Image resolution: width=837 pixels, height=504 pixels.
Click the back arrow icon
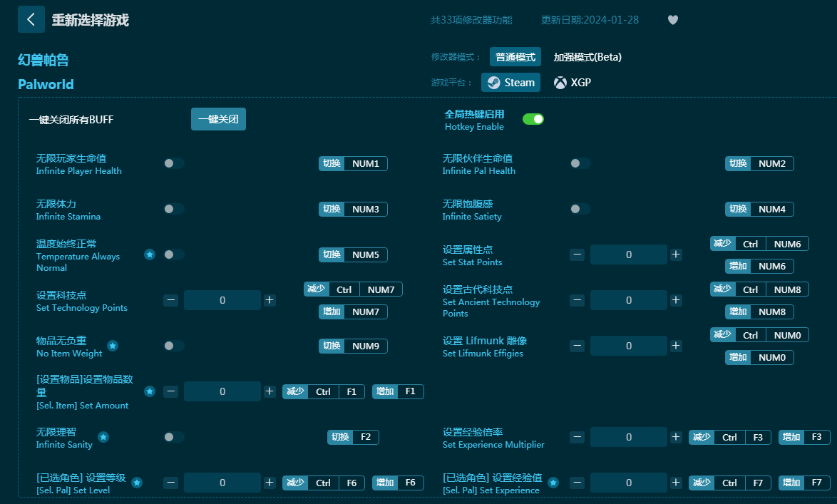click(31, 20)
